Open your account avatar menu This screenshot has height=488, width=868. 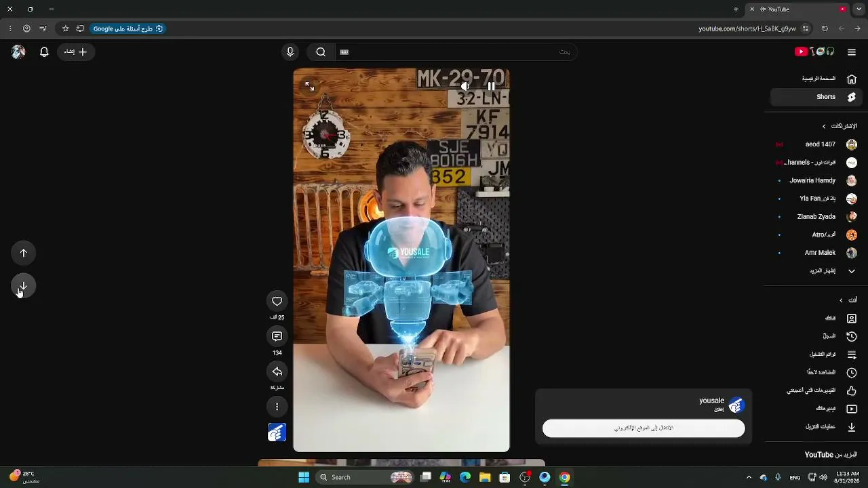[x=18, y=52]
